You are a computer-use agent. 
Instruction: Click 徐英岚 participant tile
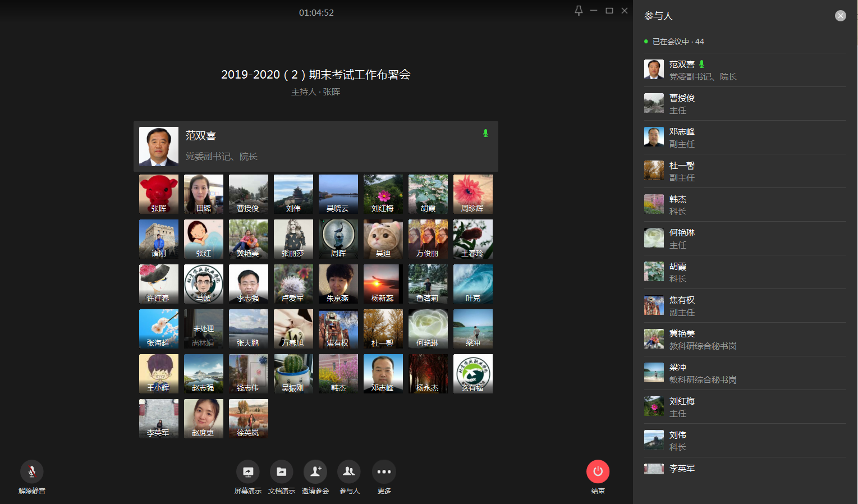(249, 419)
